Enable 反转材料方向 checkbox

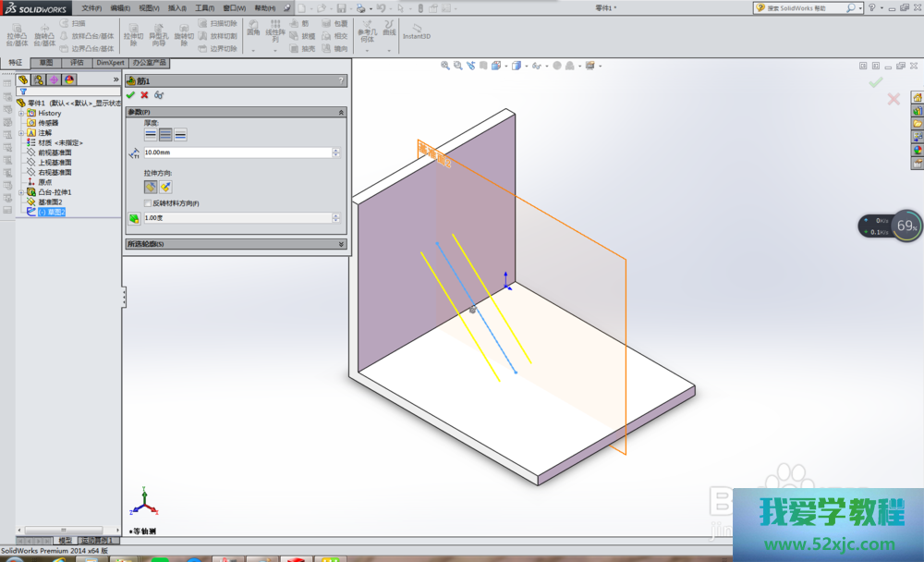pos(148,203)
